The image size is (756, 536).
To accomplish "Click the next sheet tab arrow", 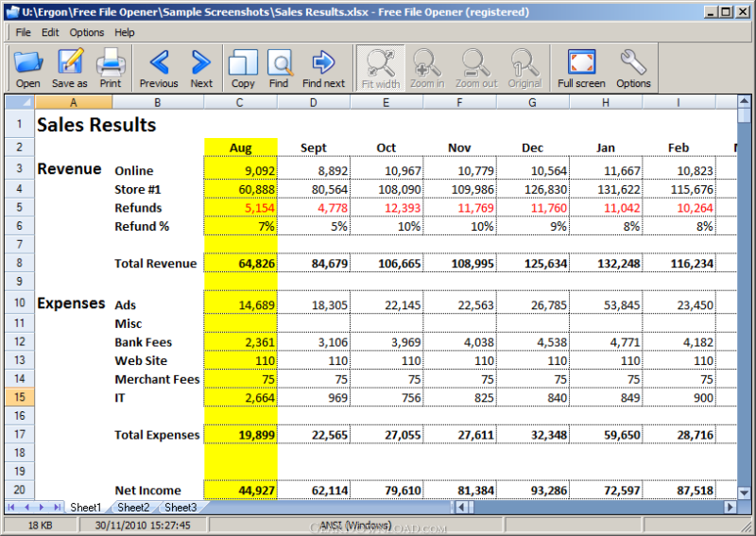I will [x=42, y=507].
